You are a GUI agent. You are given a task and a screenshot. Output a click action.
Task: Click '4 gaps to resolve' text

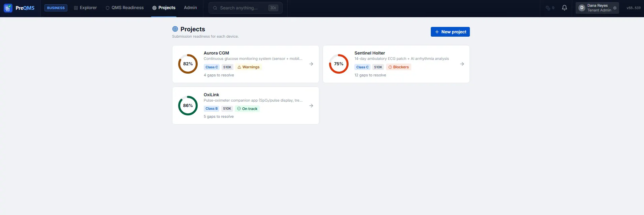219,75
